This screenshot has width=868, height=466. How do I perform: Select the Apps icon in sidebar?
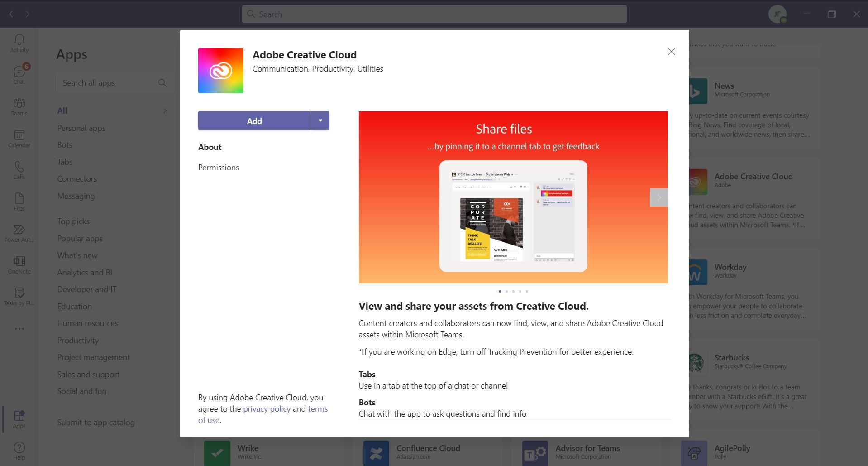pyautogui.click(x=19, y=419)
